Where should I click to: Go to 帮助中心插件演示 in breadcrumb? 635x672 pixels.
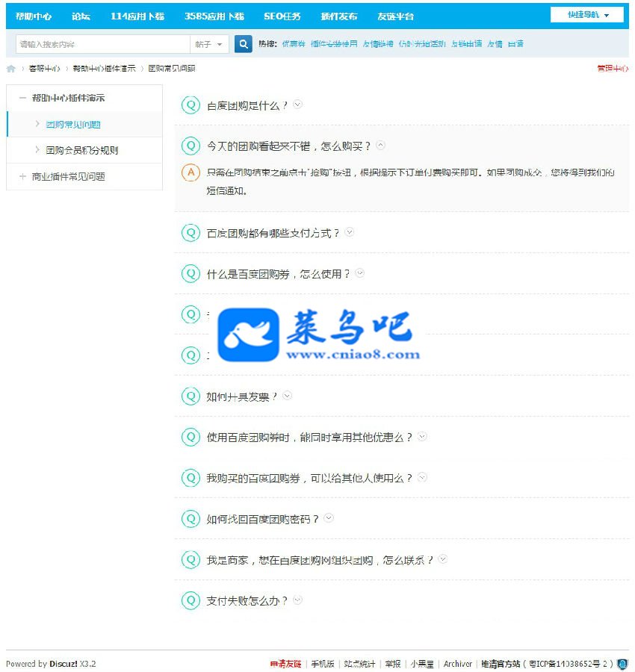(x=104, y=69)
